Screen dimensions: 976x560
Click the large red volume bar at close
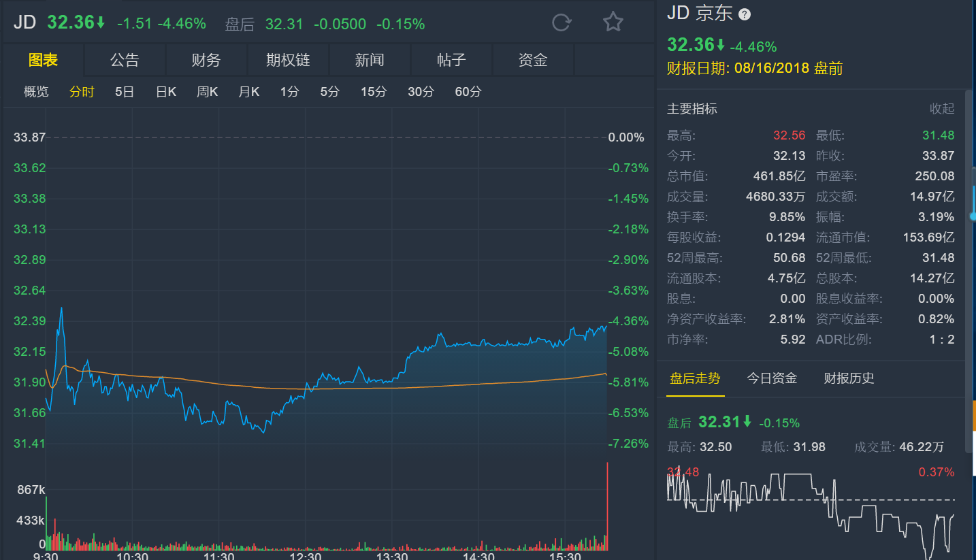606,506
